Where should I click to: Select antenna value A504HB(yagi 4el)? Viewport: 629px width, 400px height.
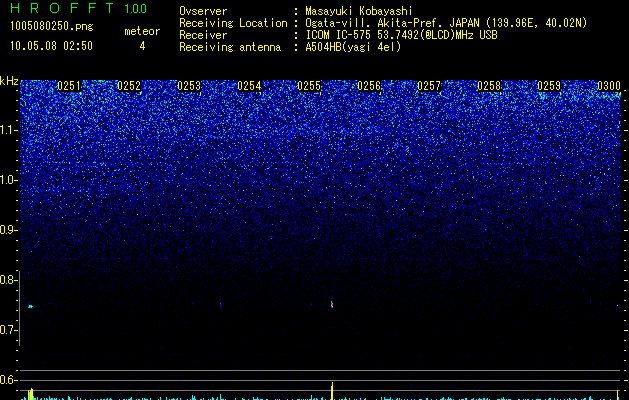[x=353, y=47]
